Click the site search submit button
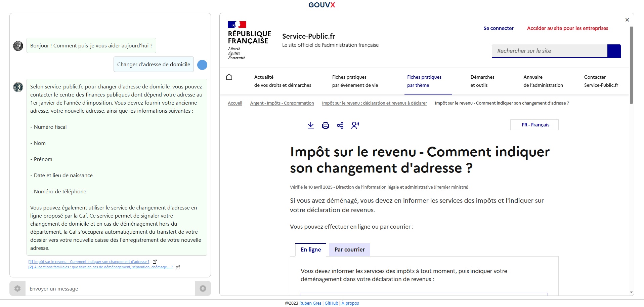This screenshot has height=307, width=644. click(614, 51)
